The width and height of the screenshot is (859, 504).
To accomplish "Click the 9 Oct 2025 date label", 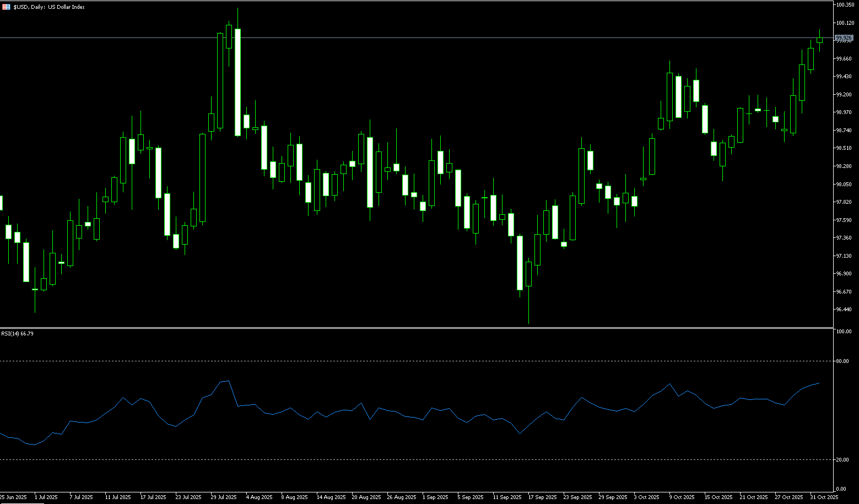I will pos(682,497).
